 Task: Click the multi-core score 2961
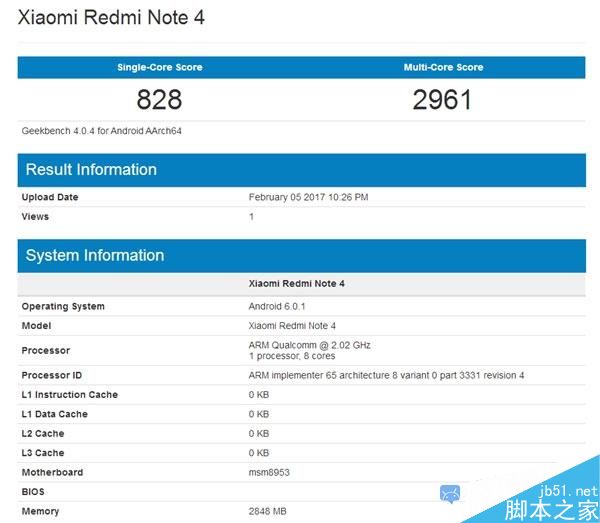pos(442,99)
